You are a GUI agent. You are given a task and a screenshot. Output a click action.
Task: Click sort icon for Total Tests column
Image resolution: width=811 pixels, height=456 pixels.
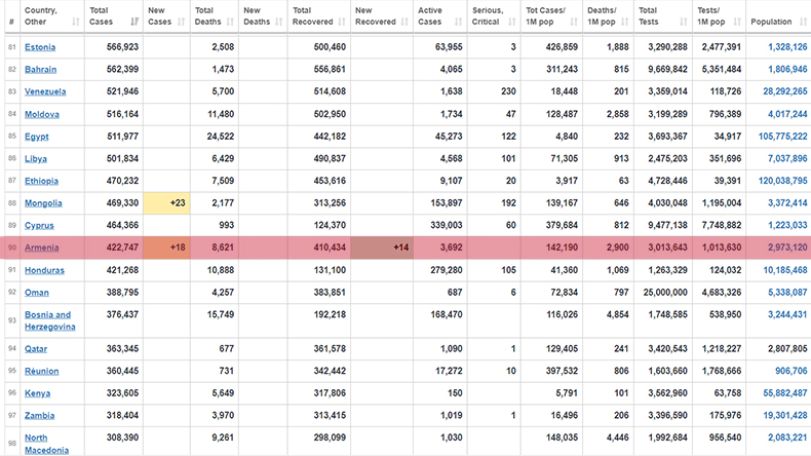(684, 22)
